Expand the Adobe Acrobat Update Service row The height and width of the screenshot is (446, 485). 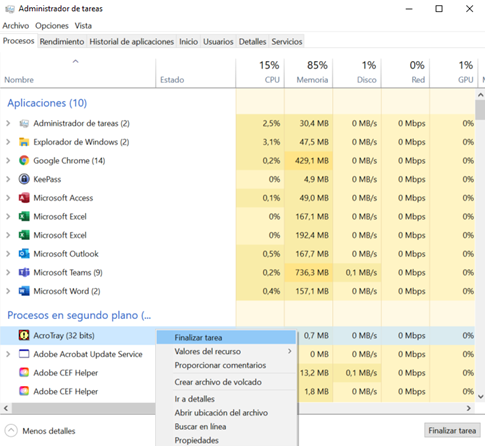(x=8, y=354)
